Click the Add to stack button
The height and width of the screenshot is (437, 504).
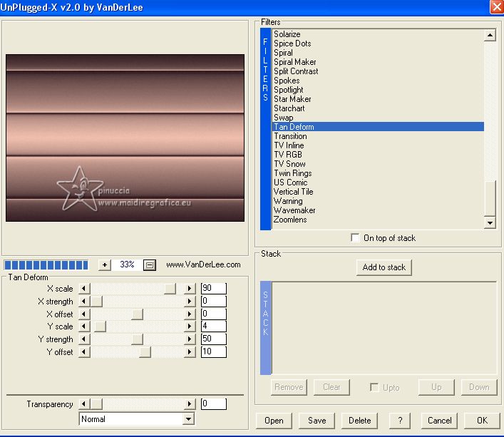click(384, 267)
